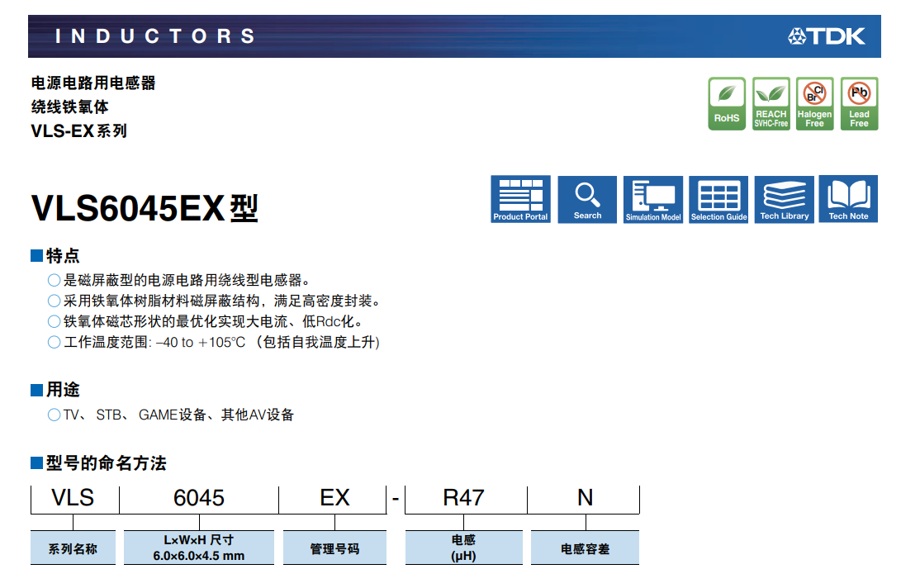920x588 pixels.
Task: Click the VLS part-number segment
Action: click(x=74, y=498)
